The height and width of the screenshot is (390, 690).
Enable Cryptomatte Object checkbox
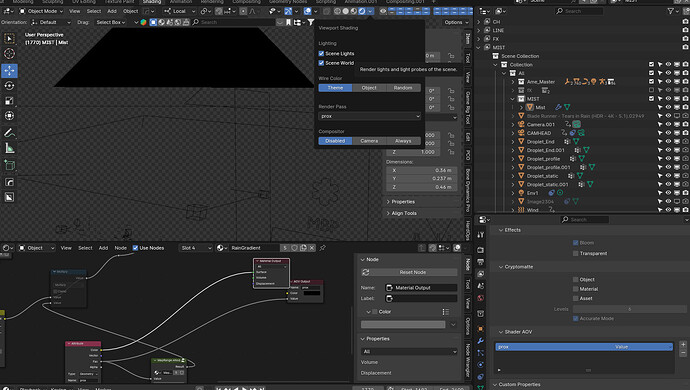(576, 280)
